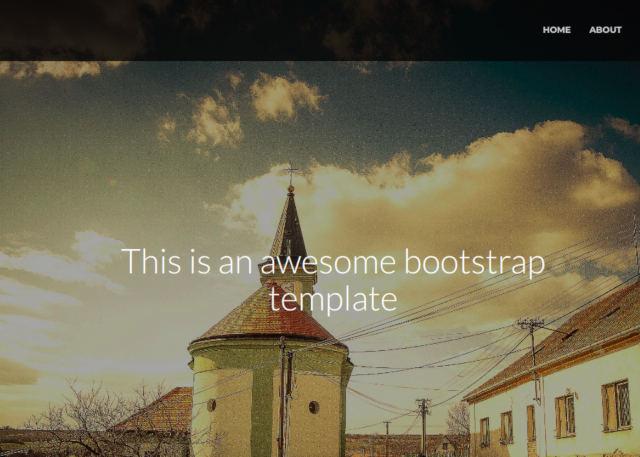The height and width of the screenshot is (457, 640).
Task: Go to the ABOUT page link
Action: click(x=605, y=30)
